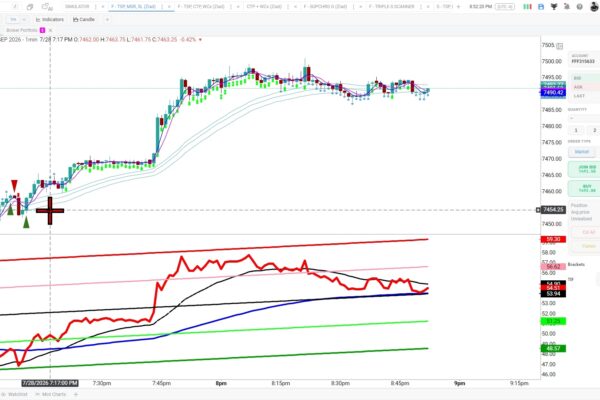This screenshot has height=400, width=600.
Task: Expand the OHLC legend dropdown arrow
Action: click(x=200, y=39)
